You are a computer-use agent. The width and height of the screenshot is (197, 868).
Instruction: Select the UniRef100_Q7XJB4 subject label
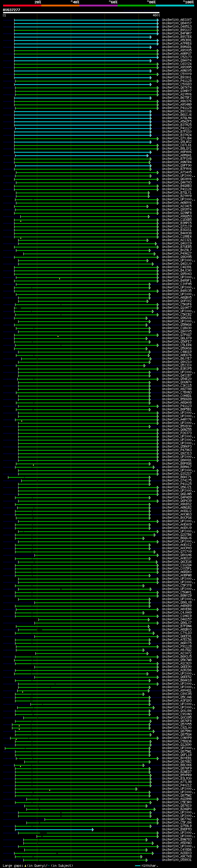[x=176, y=139]
